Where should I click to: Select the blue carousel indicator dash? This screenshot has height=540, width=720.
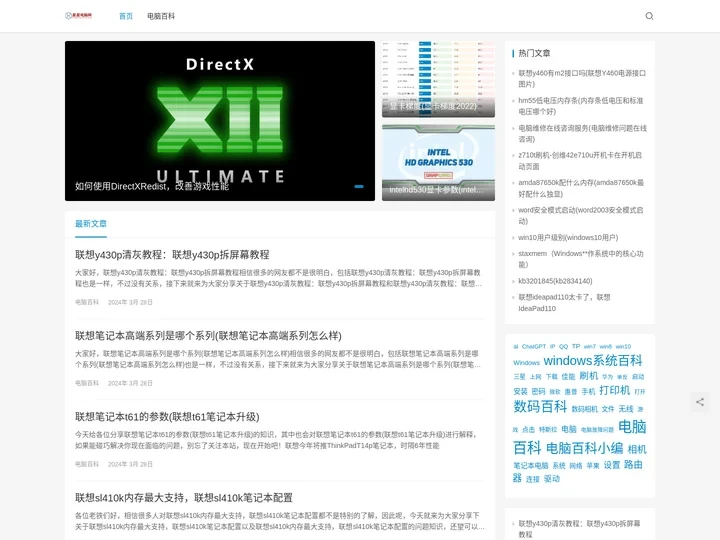coord(359,186)
